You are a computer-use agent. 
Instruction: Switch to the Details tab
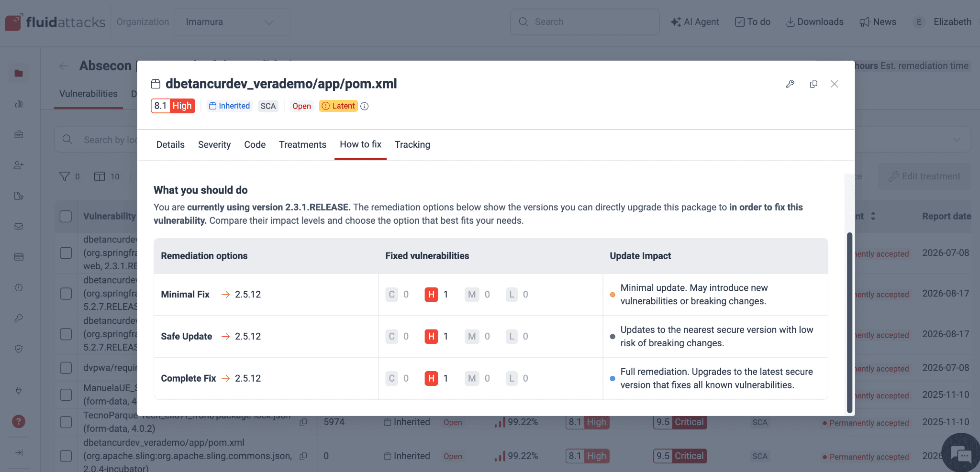[170, 144]
